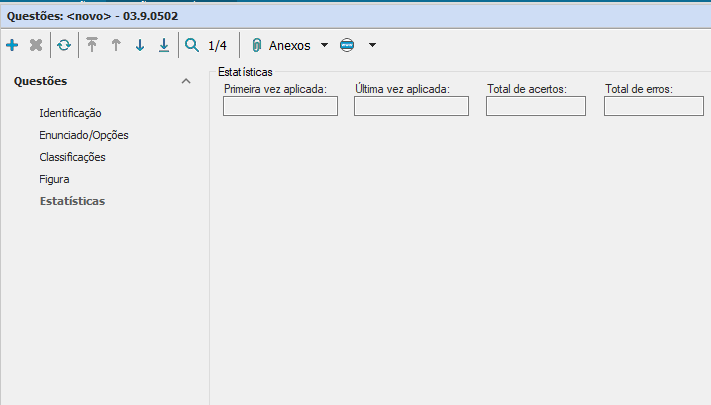The width and height of the screenshot is (711, 405).
Task: Click the blue round processes icon
Action: (346, 45)
